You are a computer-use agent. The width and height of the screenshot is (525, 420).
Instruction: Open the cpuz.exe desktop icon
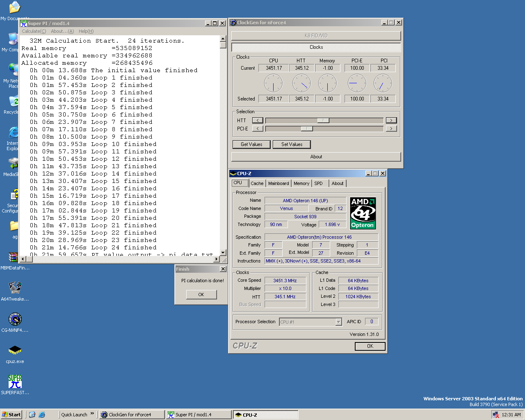coord(15,351)
